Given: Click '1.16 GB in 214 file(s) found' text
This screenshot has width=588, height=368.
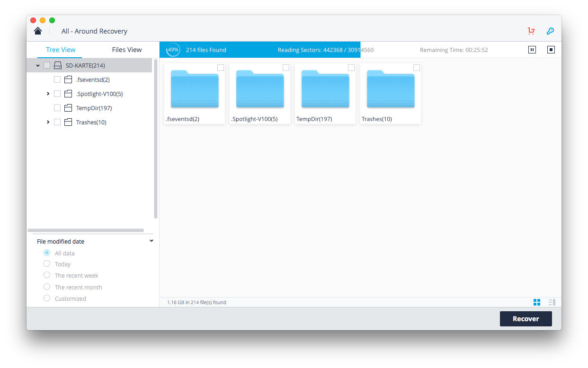Looking at the screenshot, I should coord(196,302).
